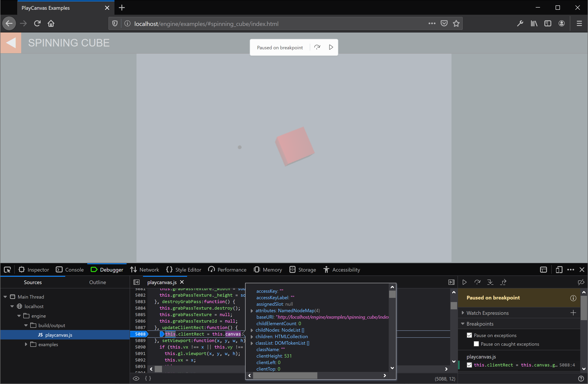Open the DevTools meatball settings menu

pos(571,270)
